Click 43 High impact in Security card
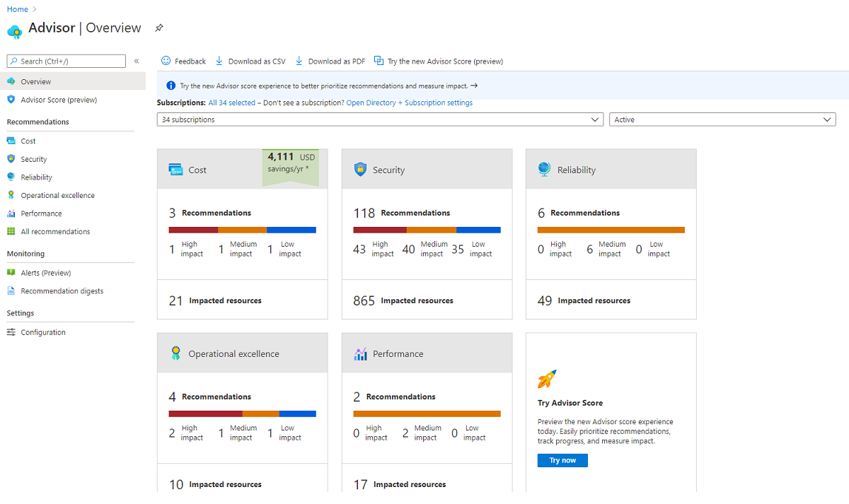This screenshot has width=849, height=504. click(x=374, y=249)
